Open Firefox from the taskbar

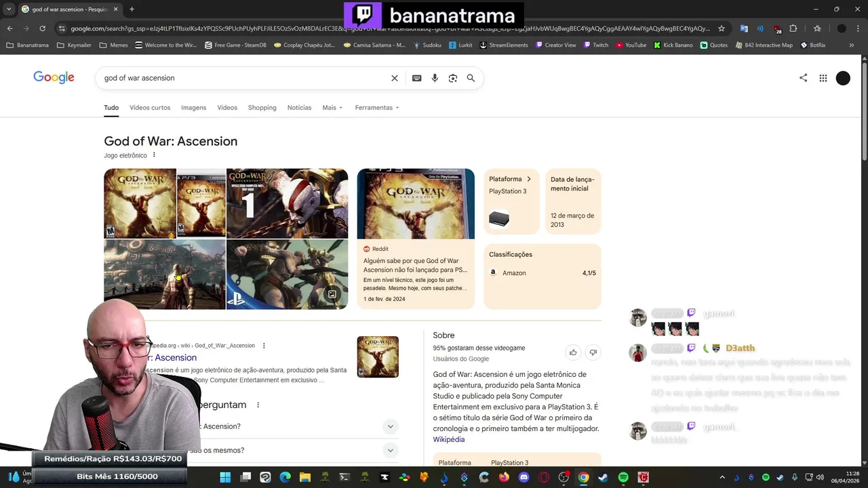504,477
